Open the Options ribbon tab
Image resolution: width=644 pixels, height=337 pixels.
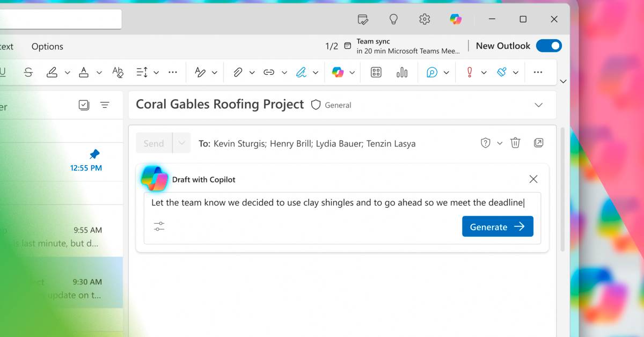point(47,47)
